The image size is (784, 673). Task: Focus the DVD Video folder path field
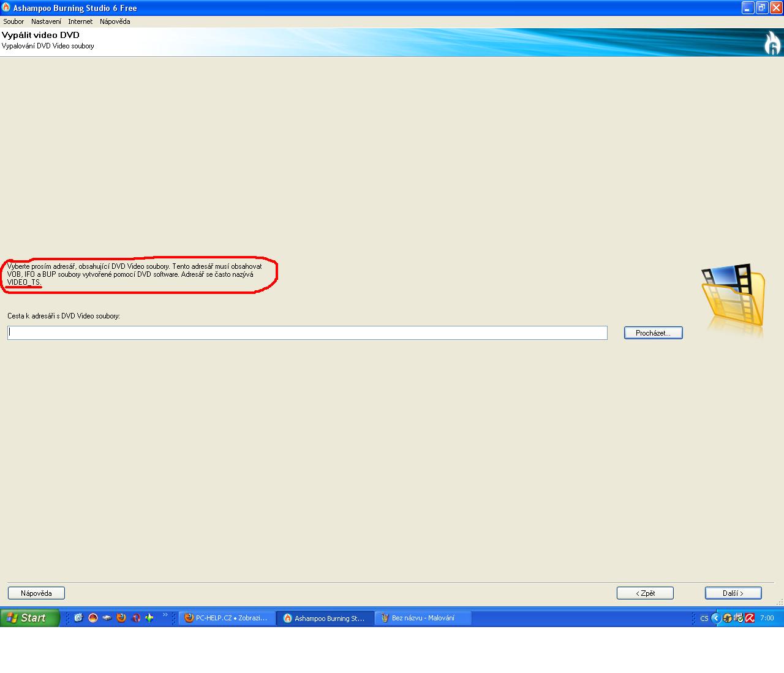click(x=307, y=333)
